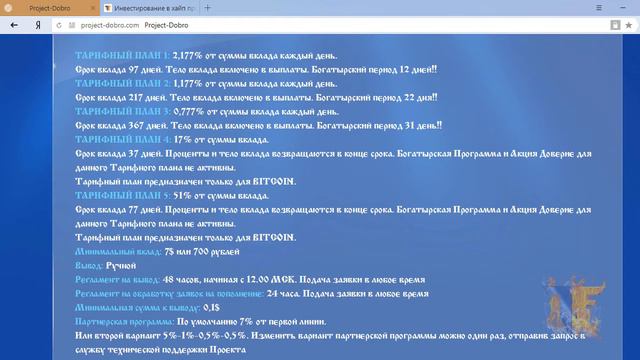Click the ТАРИФНЫЙ ПЛАН 5 heading
This screenshot has width=640, height=360.
pyautogui.click(x=122, y=196)
